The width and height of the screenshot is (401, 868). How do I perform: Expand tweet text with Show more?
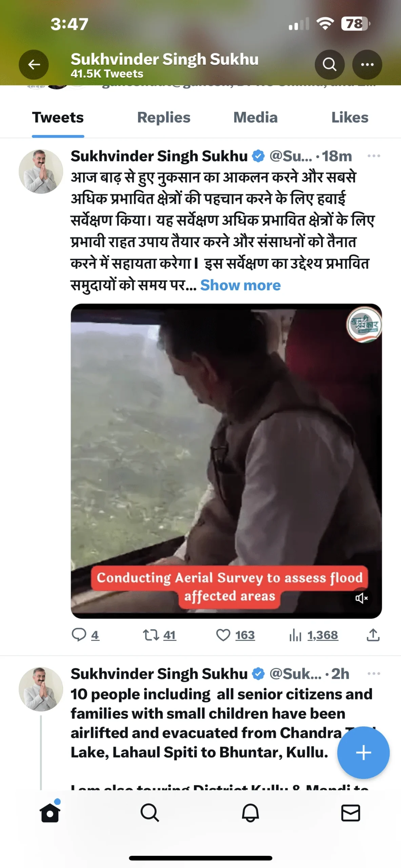[240, 285]
